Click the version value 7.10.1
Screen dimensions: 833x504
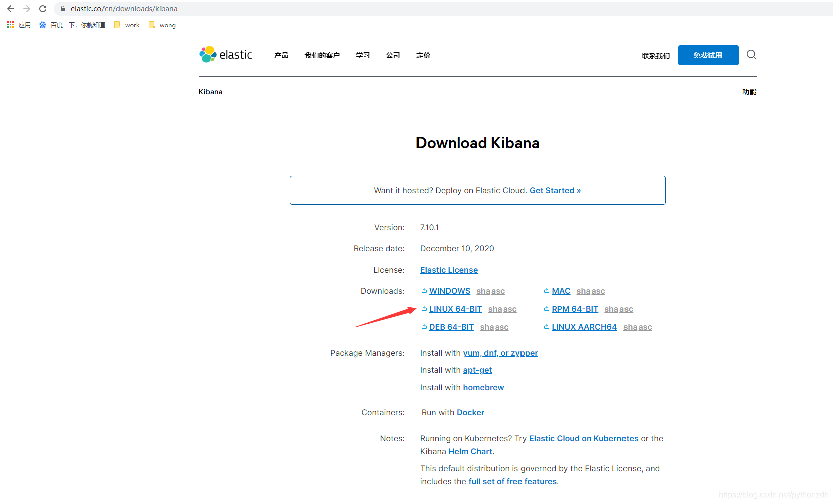429,227
